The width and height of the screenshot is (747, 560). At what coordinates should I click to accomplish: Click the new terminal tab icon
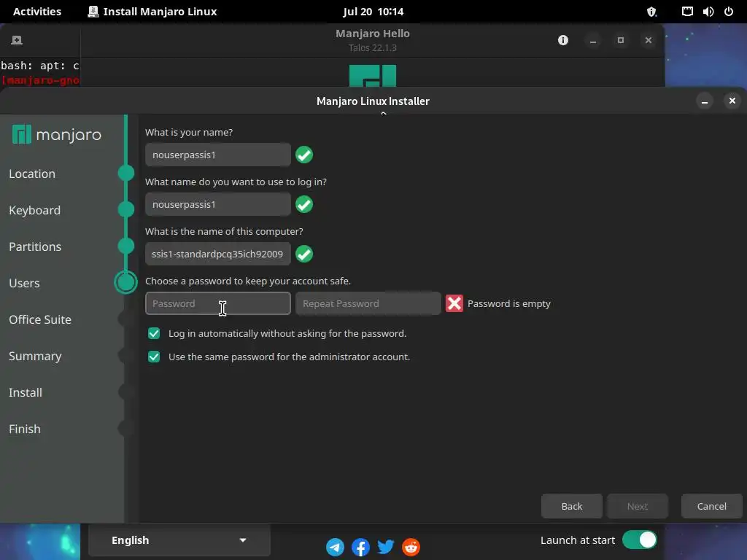pos(17,40)
